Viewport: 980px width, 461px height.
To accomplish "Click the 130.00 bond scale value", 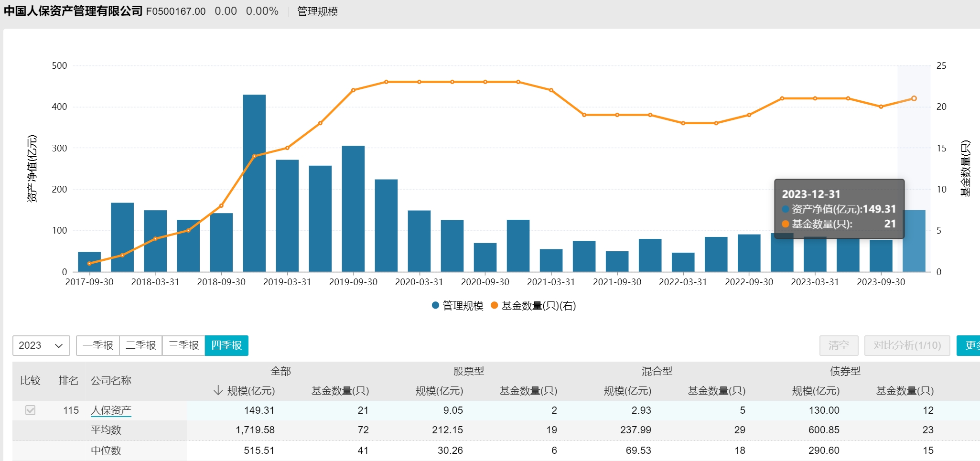I will click(824, 410).
